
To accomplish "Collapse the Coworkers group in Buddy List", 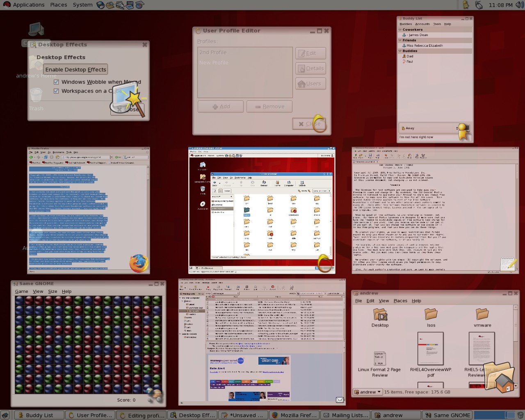I will (400, 30).
